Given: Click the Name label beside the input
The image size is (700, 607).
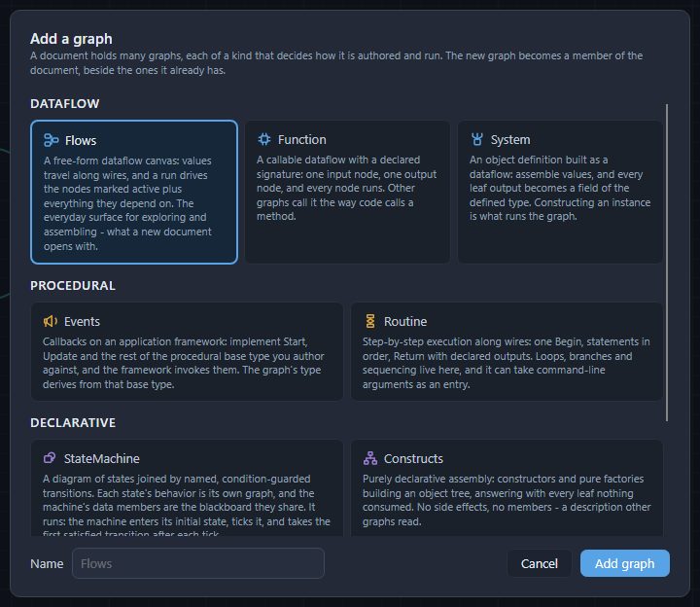Looking at the screenshot, I should [x=47, y=563].
